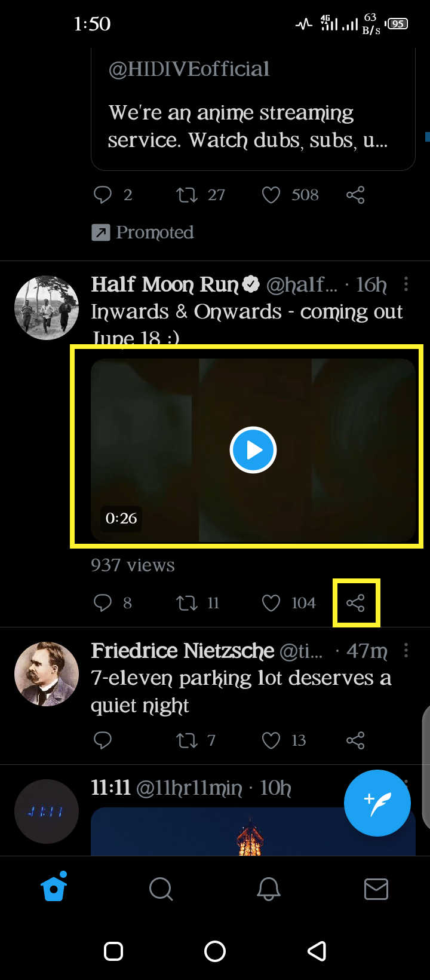Open Friedrice Nietzsche's tweet options menu
The width and height of the screenshot is (430, 980).
point(407,650)
